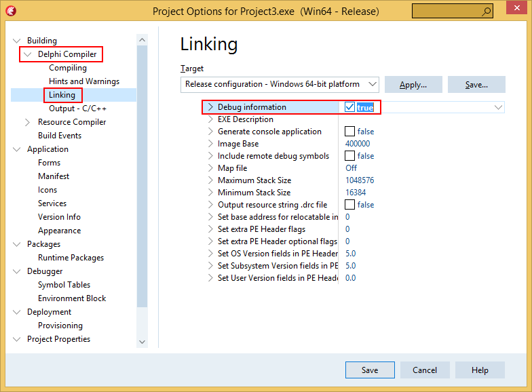Image resolution: width=532 pixels, height=392 pixels.
Task: Expand the Map file option row
Action: pos(210,168)
